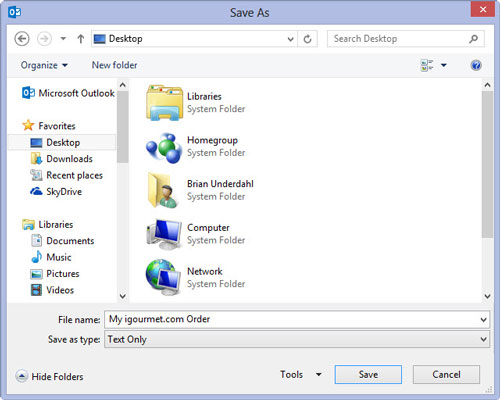Select the Libraries system folder icon
Image resolution: width=500 pixels, height=400 pixels.
164,103
